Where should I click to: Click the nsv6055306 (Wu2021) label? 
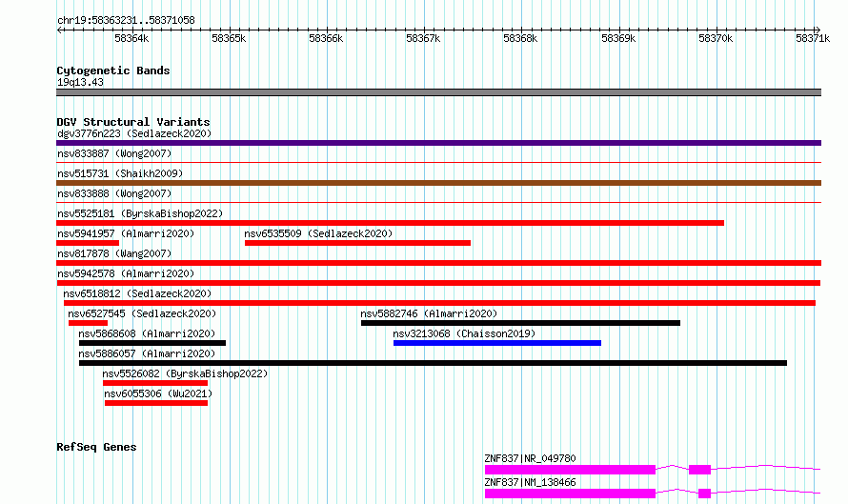(158, 393)
